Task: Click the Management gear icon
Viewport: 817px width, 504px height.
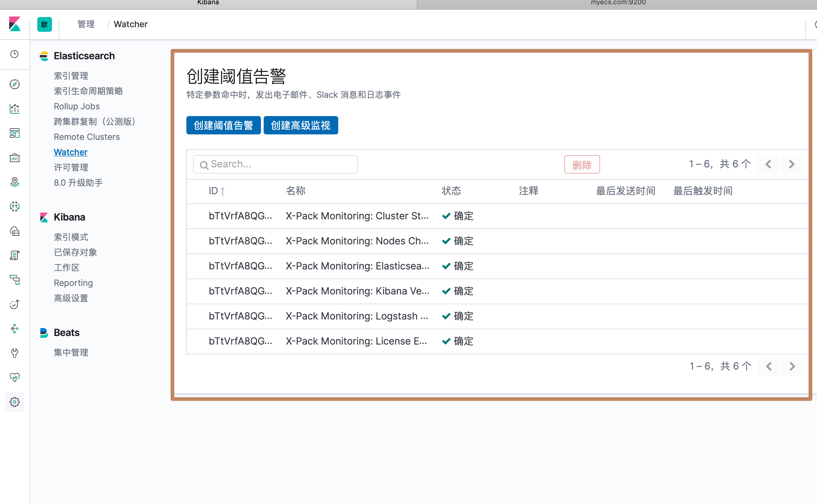Action: click(x=14, y=402)
